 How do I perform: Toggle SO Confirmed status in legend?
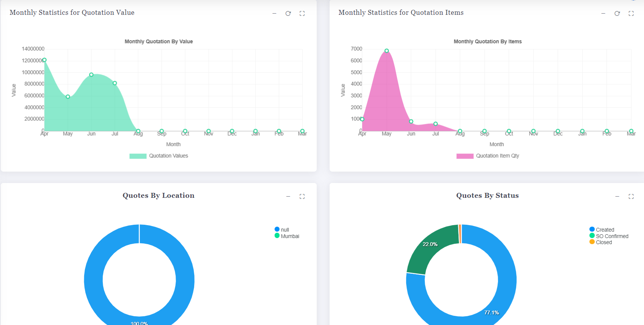[609, 236]
